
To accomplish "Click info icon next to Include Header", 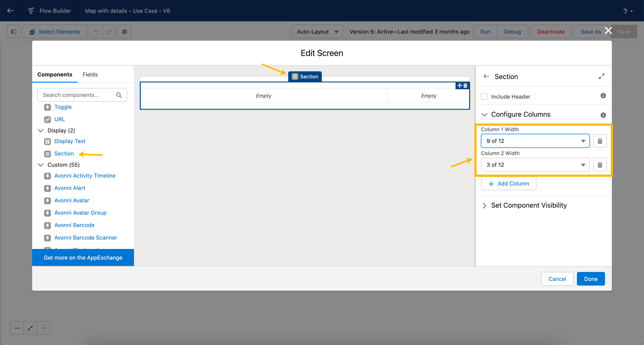I will pos(603,96).
